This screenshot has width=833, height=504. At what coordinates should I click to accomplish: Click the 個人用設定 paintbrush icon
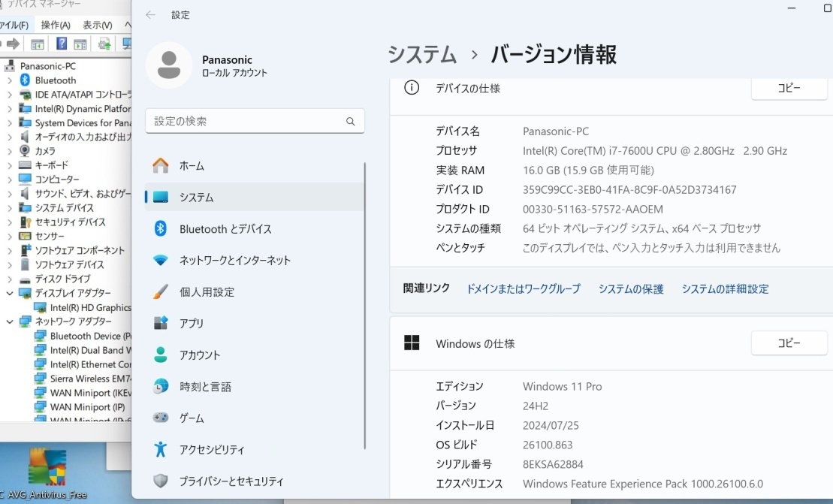[161, 291]
